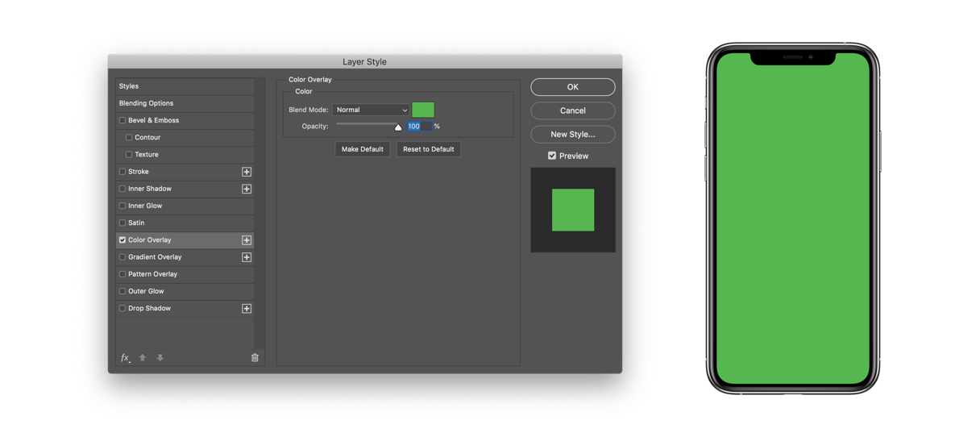
Task: Enable the Texture checkbox
Action: click(x=129, y=155)
